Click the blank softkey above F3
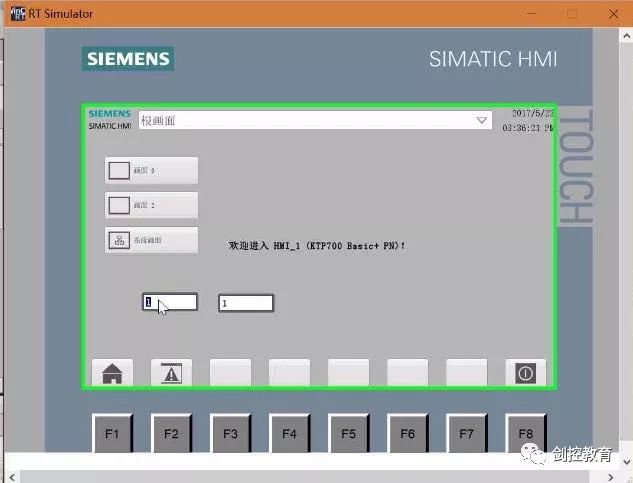The width and height of the screenshot is (633, 483). [x=231, y=373]
